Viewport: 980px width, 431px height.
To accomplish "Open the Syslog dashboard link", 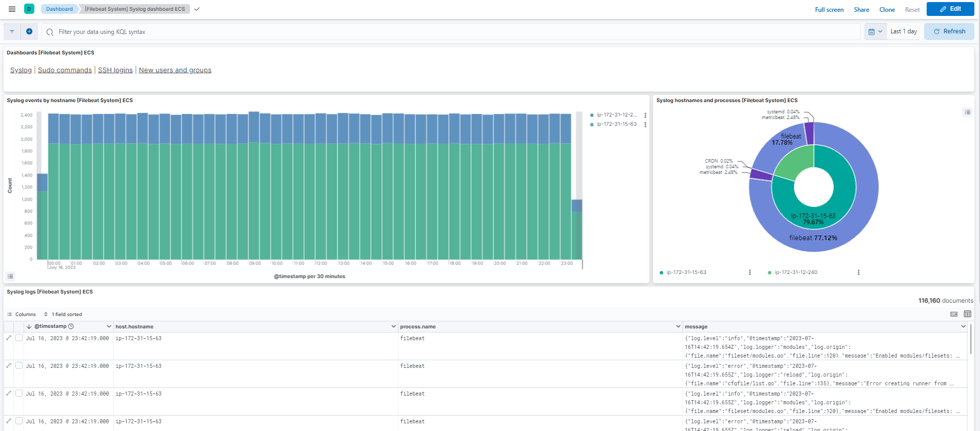I will coord(21,70).
